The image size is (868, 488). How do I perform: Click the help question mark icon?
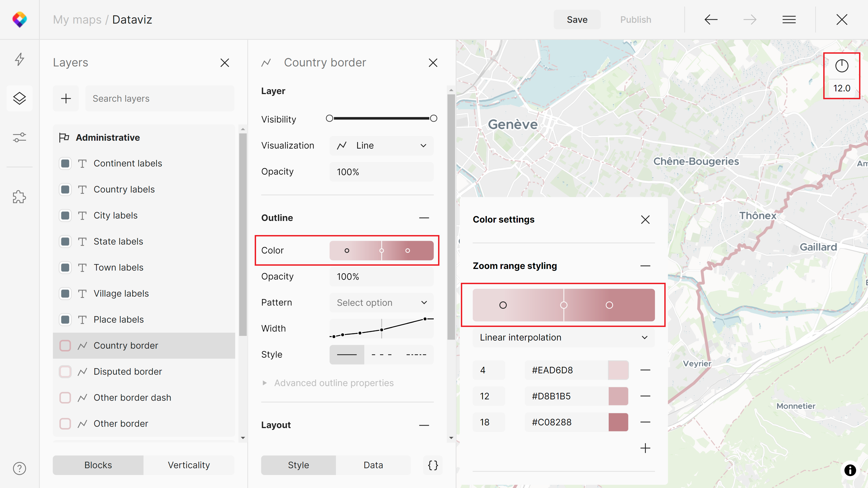20,468
